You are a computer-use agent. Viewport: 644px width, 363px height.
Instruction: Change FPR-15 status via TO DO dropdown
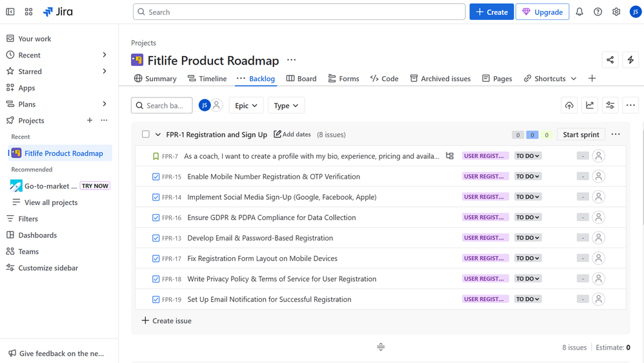[x=528, y=176]
